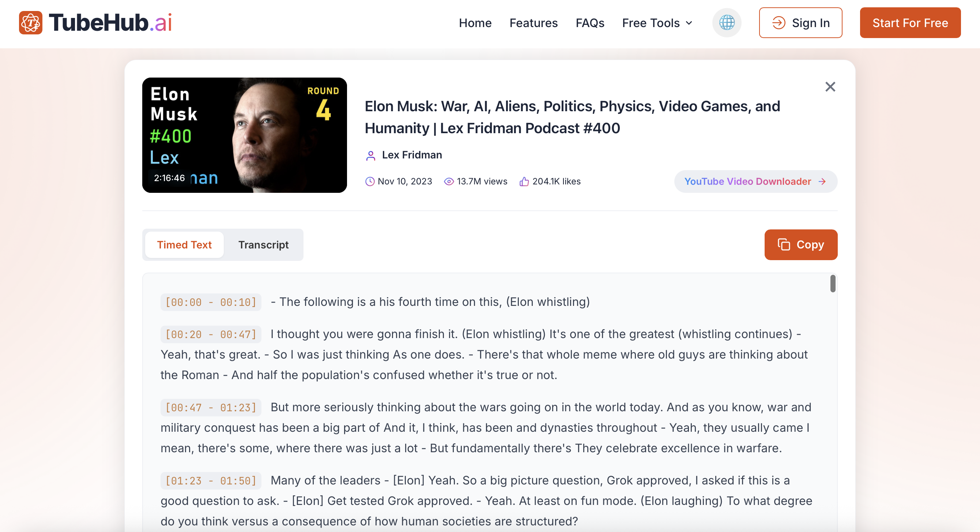The width and height of the screenshot is (980, 532).
Task: Close the video card with the X
Action: tap(830, 87)
